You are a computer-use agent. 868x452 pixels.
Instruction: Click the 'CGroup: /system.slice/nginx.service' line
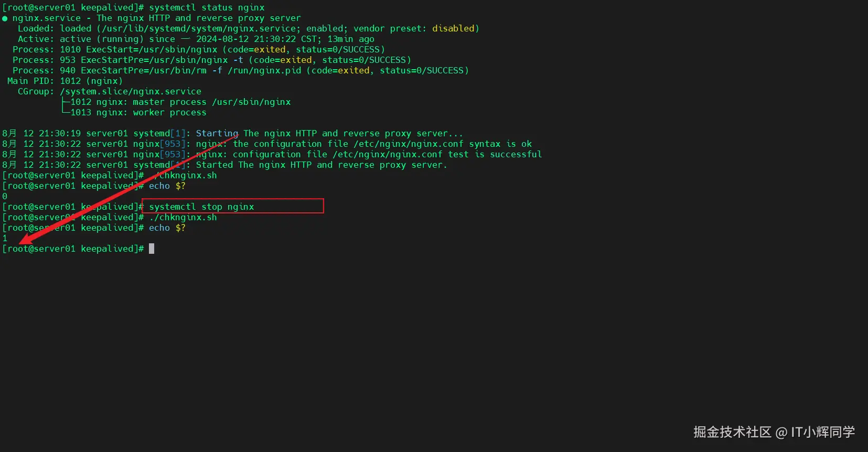pyautogui.click(x=110, y=92)
